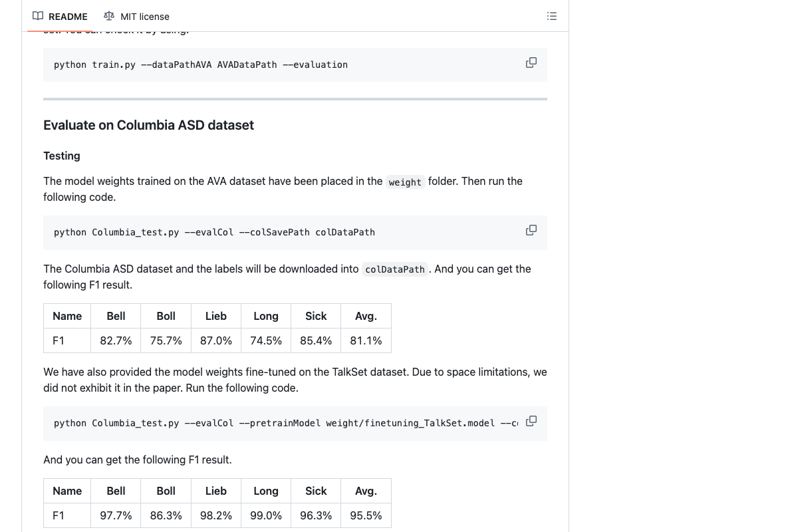
Task: Select the 98.2% cell in second table
Action: coord(216,515)
